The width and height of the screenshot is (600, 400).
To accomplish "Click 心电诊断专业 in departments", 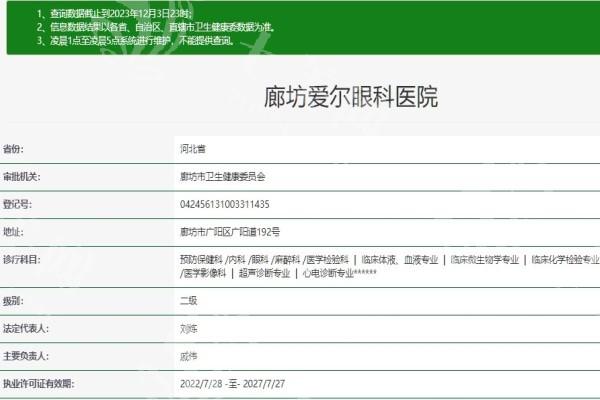I will coord(328,273).
